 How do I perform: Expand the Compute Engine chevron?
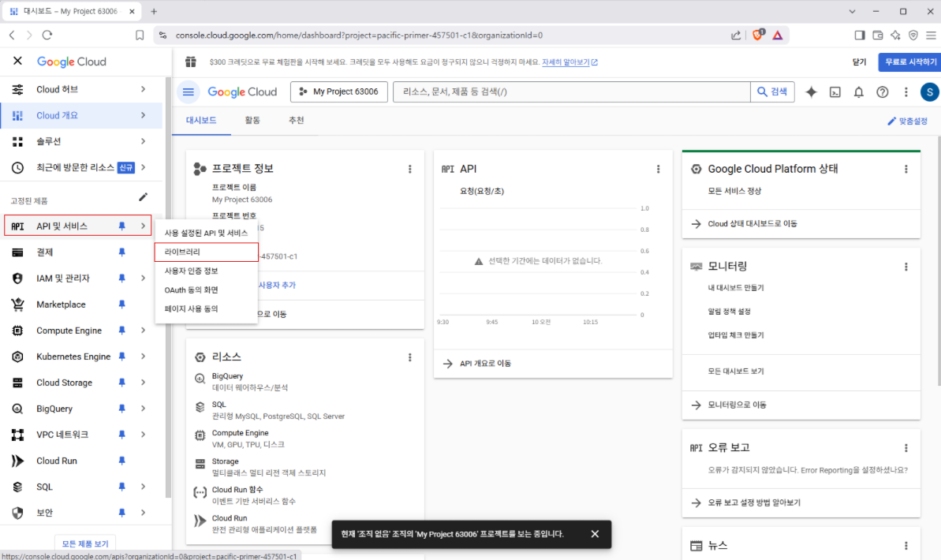(x=143, y=330)
